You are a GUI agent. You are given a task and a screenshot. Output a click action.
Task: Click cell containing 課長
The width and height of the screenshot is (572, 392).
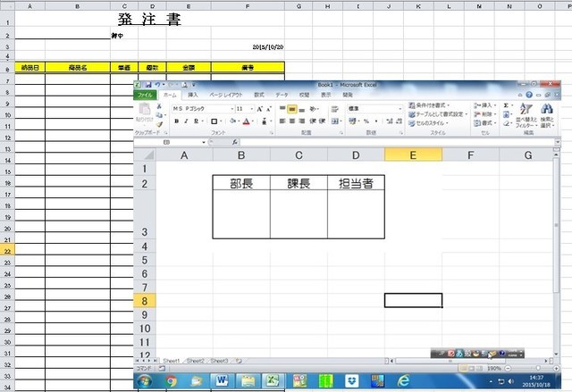coord(299,183)
